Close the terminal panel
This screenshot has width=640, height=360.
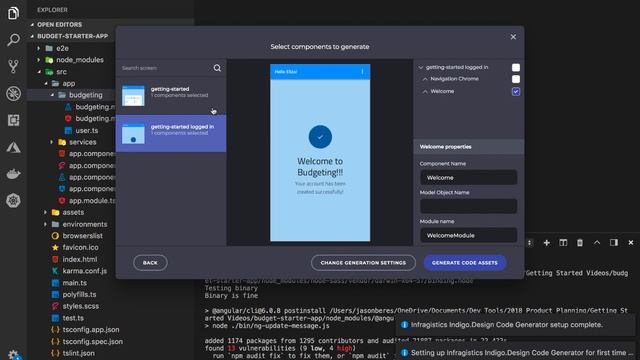coord(631,242)
